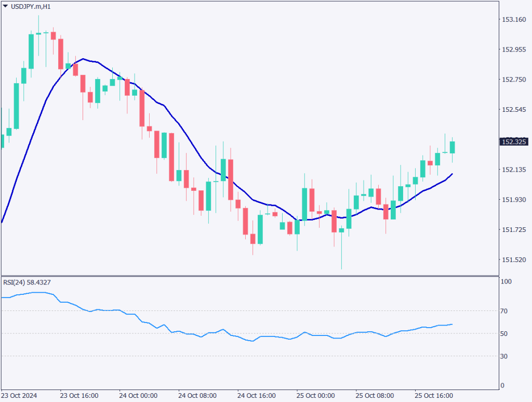Viewport: 532px width, 402px height.
Task: Click the 152.750 price axis label
Action: click(x=513, y=80)
